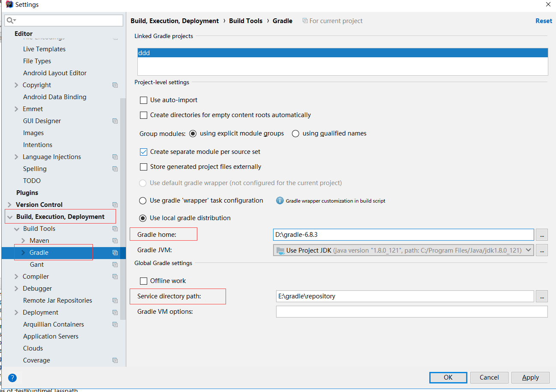Screen dimensions: 556x392
Task: Browse for the Gradle home directory
Action: (542, 234)
